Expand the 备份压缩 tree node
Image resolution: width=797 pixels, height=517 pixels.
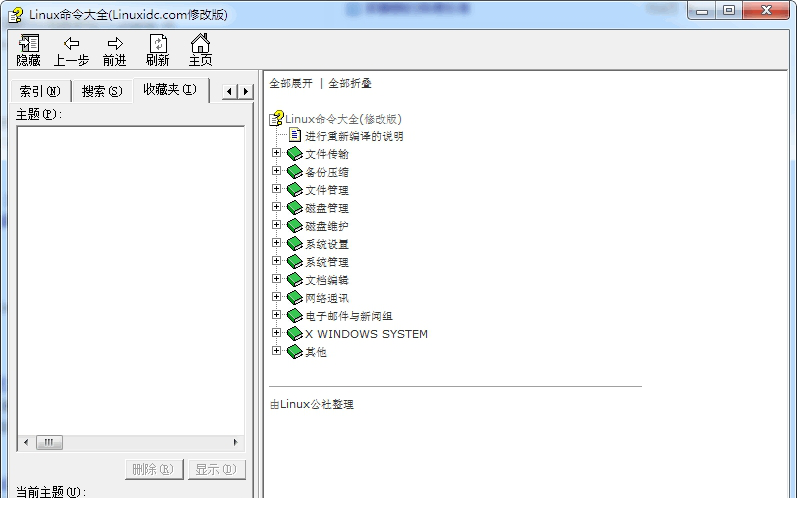point(276,170)
